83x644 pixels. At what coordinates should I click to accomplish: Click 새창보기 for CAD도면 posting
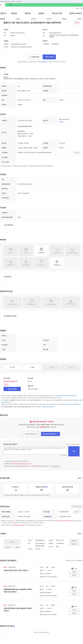tap(74, 613)
